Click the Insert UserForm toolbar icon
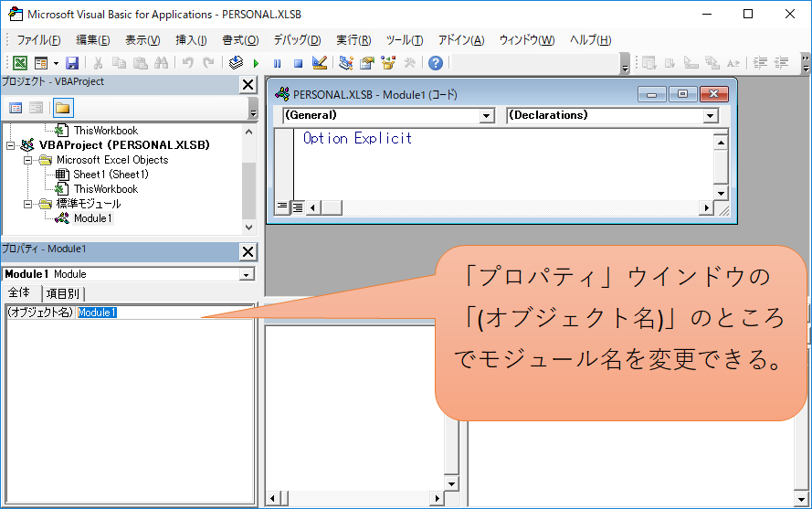The width and height of the screenshot is (812, 509). (x=41, y=63)
